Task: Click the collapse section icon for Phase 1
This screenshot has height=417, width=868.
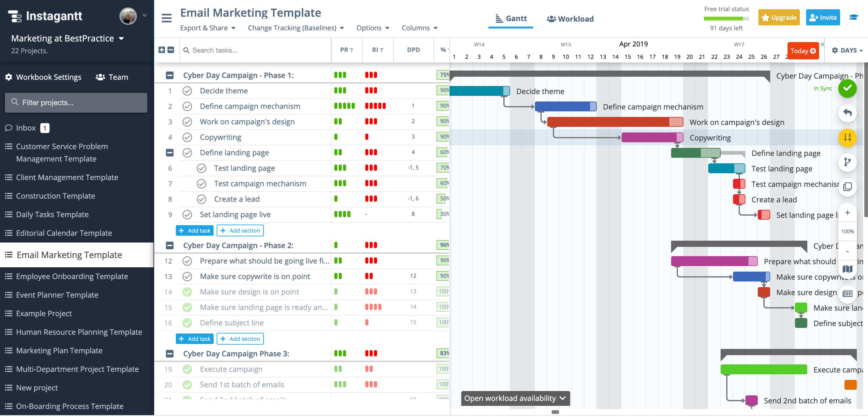Action: coord(170,75)
